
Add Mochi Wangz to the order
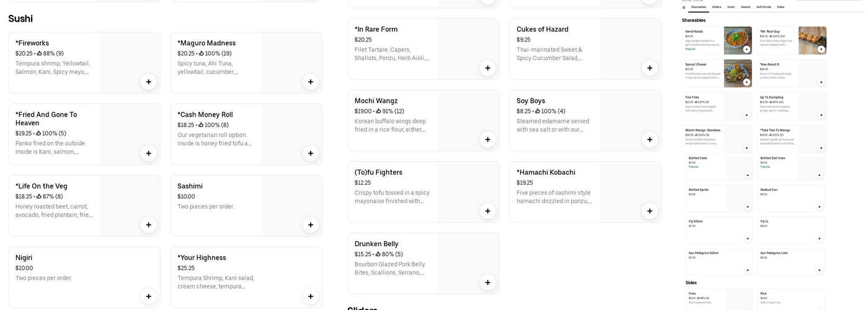click(x=487, y=139)
